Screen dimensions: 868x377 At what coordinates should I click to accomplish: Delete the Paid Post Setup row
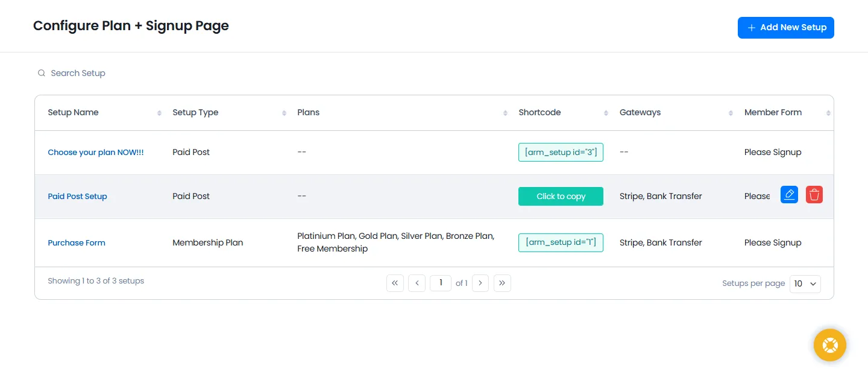pyautogui.click(x=814, y=195)
